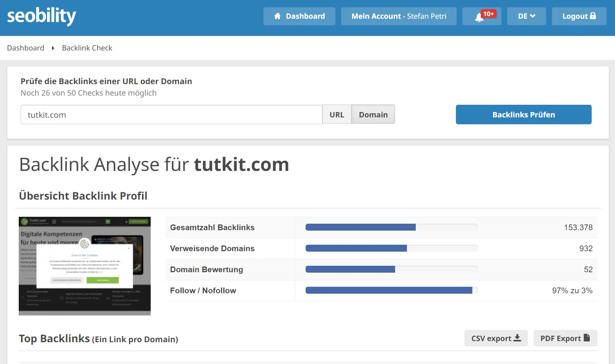Click the Domain Bewertung label
The height and width of the screenshot is (364, 615).
[x=207, y=270]
